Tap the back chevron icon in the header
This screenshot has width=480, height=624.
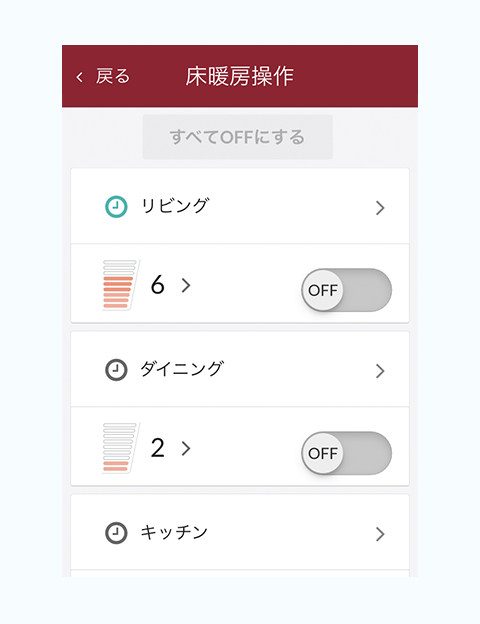[x=80, y=77]
